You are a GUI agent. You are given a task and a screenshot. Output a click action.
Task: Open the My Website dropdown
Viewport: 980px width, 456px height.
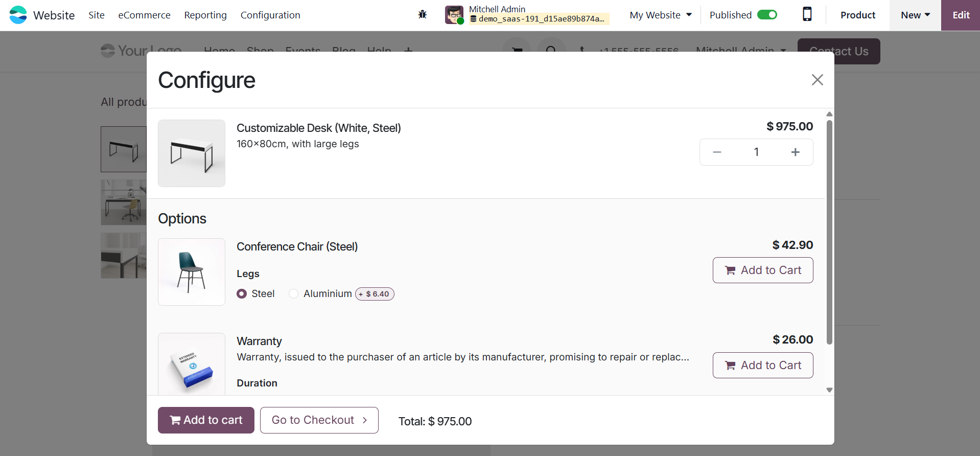(x=660, y=15)
